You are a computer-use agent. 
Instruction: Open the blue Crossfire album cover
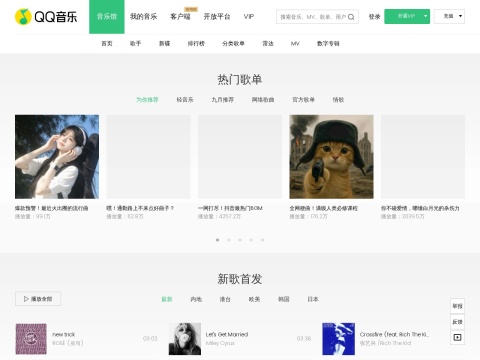pos(338,339)
